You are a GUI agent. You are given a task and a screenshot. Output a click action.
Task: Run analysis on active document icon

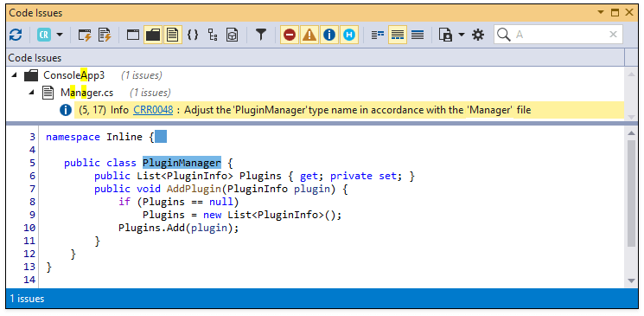point(105,35)
